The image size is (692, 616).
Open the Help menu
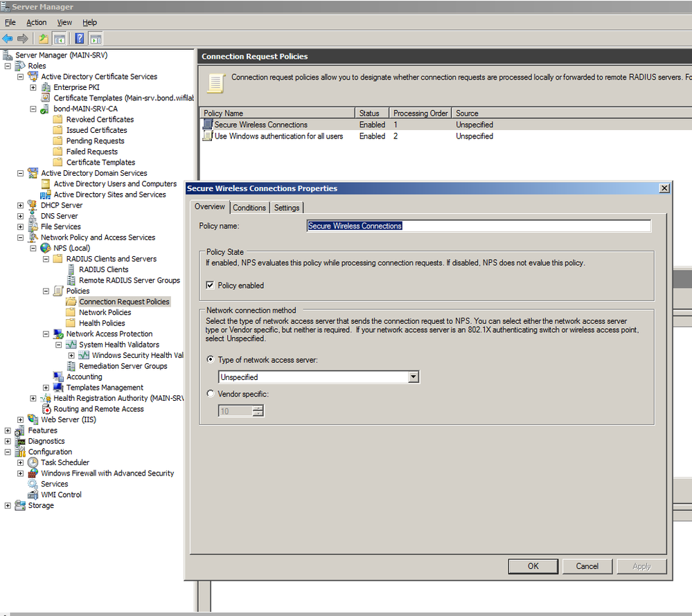(x=89, y=22)
